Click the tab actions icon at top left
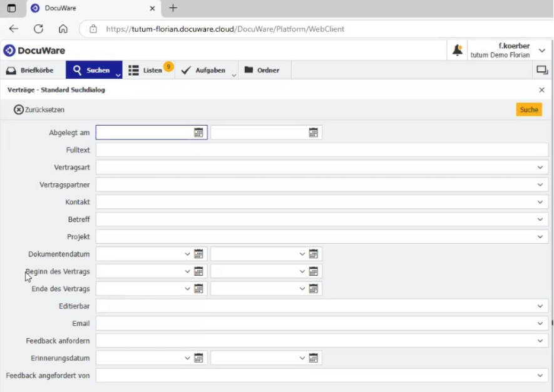This screenshot has width=554, height=392. coord(12,8)
